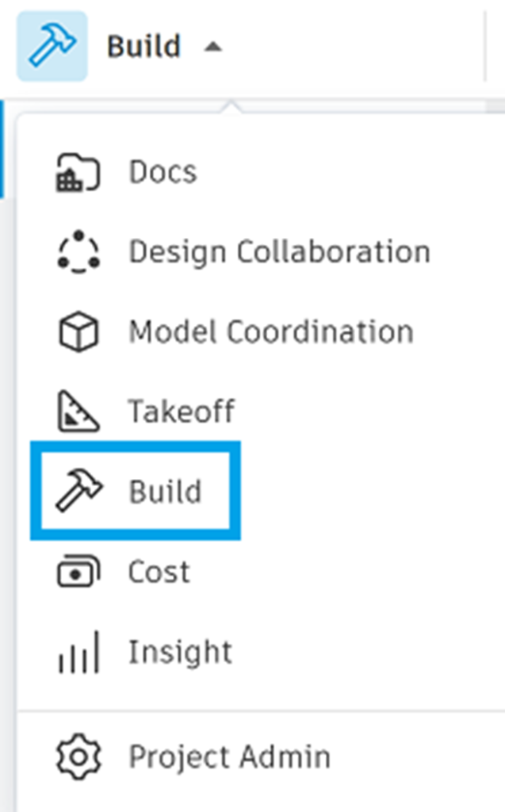Select Model Coordination from the list

click(270, 331)
